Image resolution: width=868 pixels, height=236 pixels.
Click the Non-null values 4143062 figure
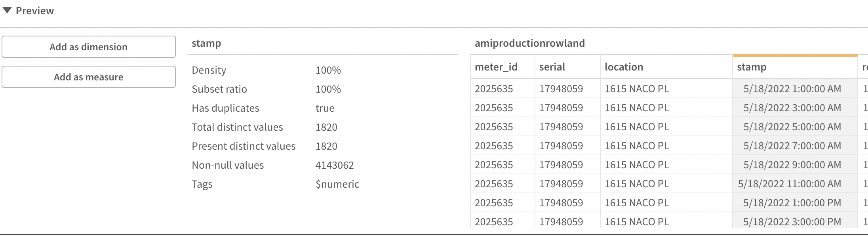[335, 165]
